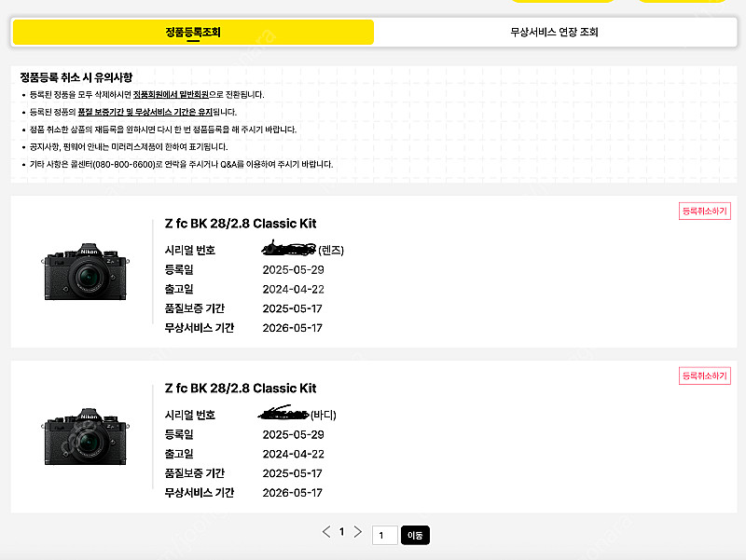
Task: Click the notice line about 미러리스제품 firmware
Action: pyautogui.click(x=129, y=147)
